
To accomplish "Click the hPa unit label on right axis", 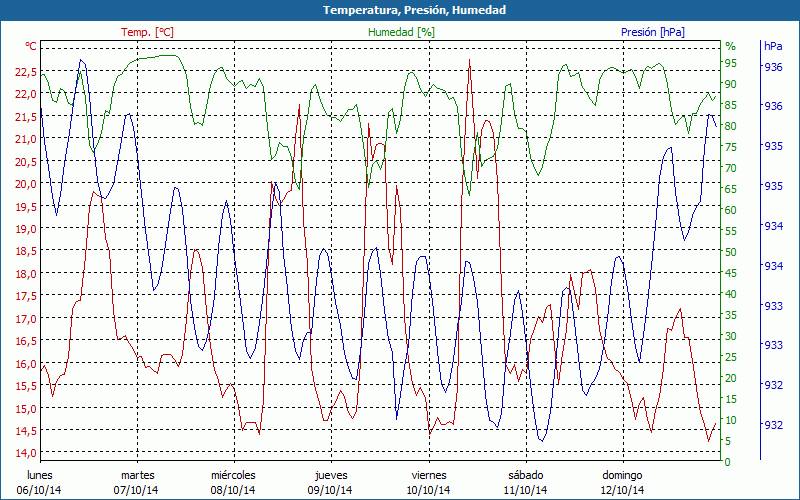I will 773,46.
